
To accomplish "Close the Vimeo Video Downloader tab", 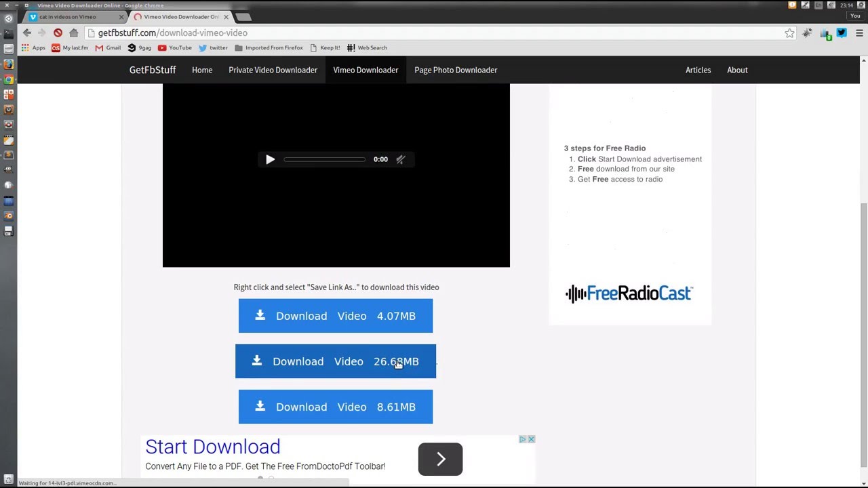I will coord(226,16).
